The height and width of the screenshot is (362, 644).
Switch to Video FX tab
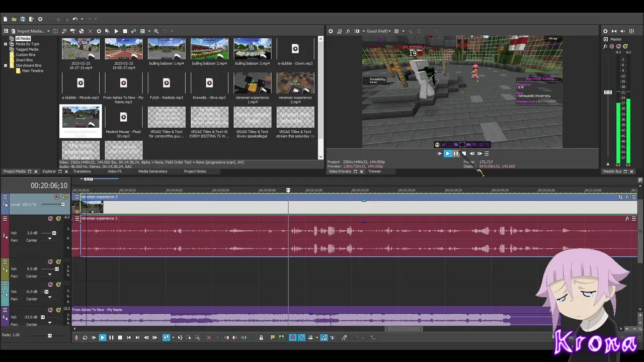[x=114, y=171]
